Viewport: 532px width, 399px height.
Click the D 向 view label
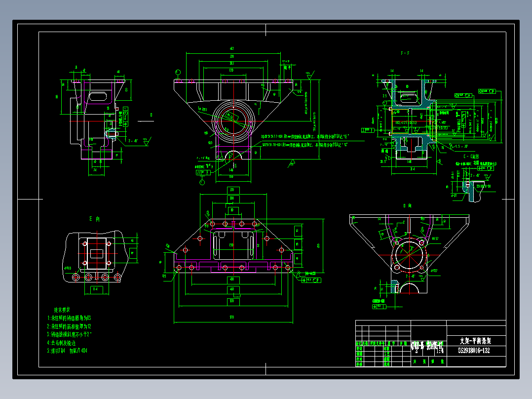coord(408,206)
